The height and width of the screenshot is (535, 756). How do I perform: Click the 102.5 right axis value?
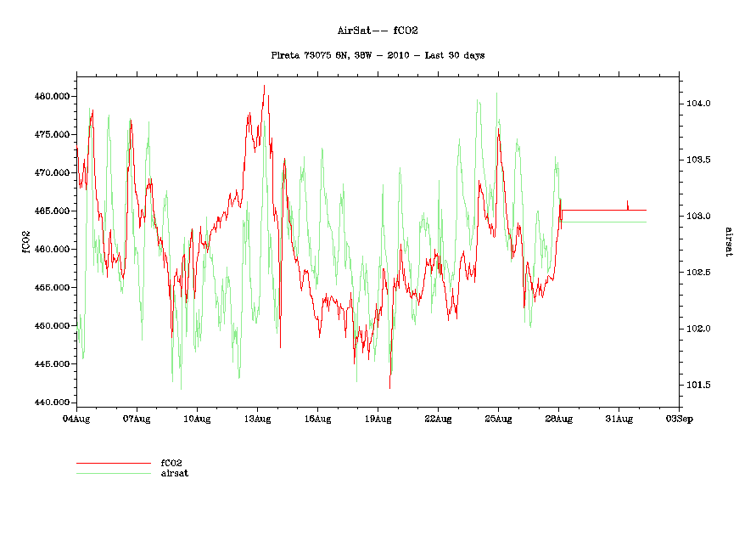point(697,273)
